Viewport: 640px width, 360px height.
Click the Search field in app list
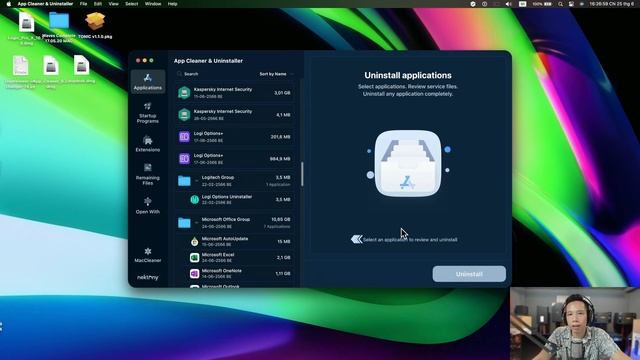point(215,74)
